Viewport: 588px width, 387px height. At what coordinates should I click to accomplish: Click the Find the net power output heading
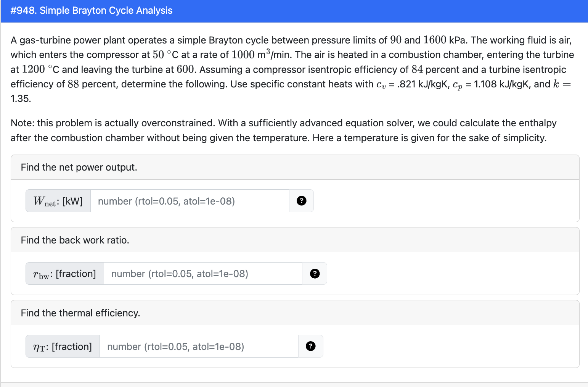coord(79,167)
